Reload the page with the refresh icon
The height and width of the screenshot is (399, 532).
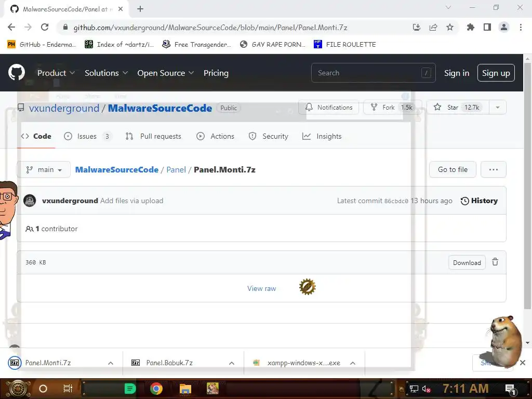45,28
